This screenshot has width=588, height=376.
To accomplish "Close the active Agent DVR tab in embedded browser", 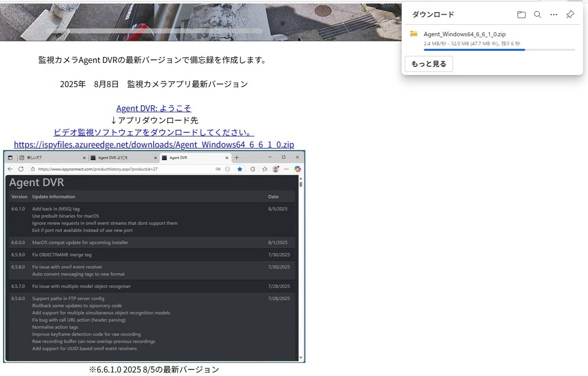I will (227, 158).
